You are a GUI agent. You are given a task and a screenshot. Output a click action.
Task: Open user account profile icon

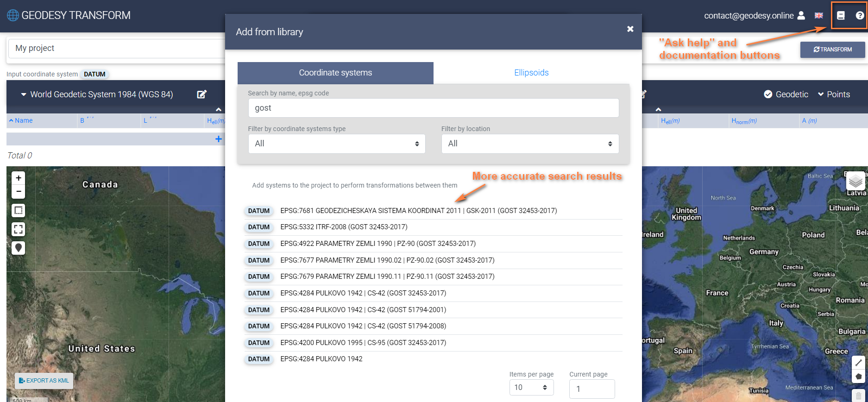click(x=801, y=16)
